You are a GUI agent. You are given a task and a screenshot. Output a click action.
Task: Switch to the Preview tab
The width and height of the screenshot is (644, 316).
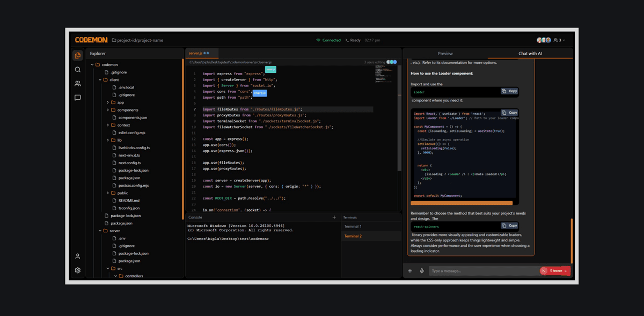tap(445, 54)
